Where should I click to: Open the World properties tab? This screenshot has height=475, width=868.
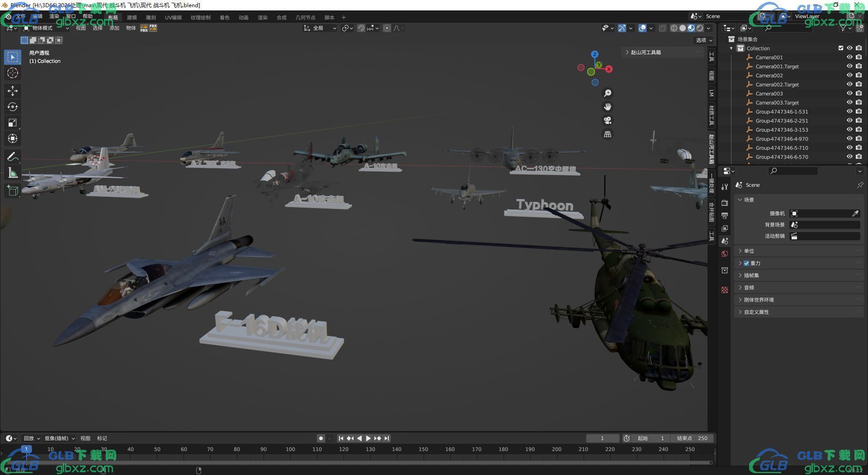725,254
